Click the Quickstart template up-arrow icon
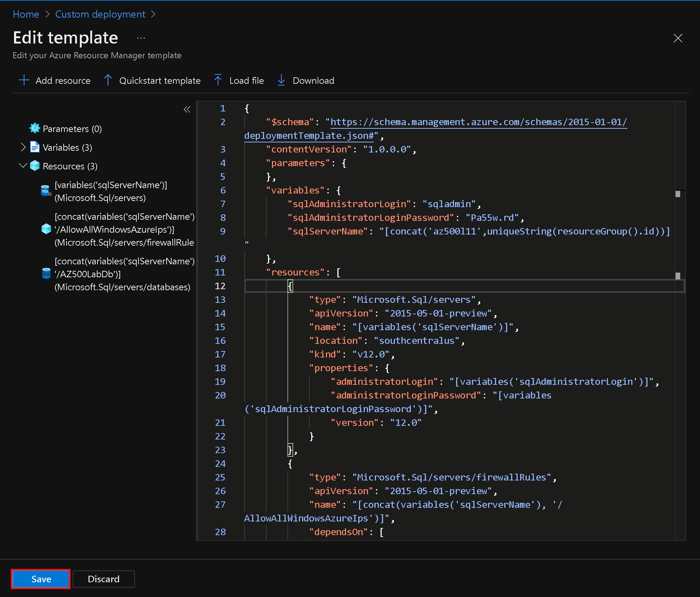 (108, 80)
